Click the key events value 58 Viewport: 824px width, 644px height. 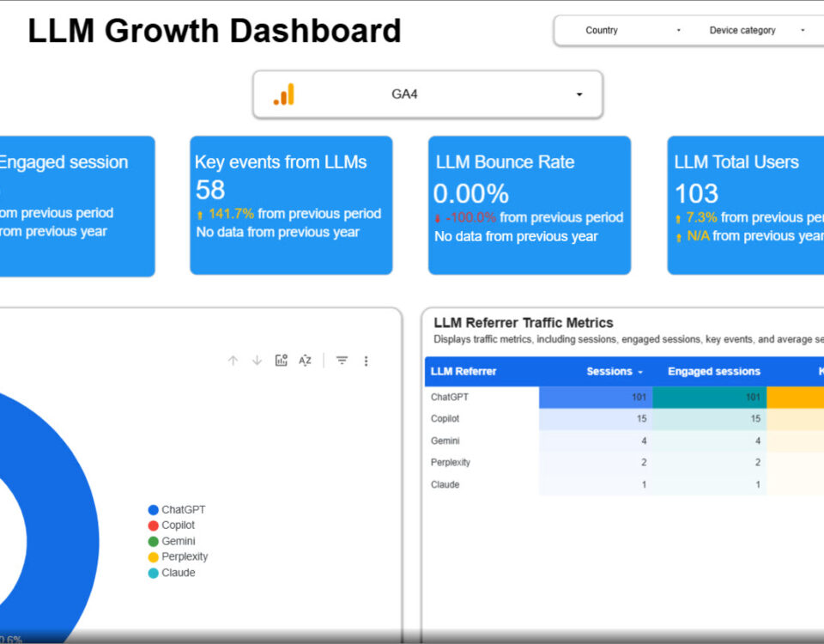[x=210, y=190]
